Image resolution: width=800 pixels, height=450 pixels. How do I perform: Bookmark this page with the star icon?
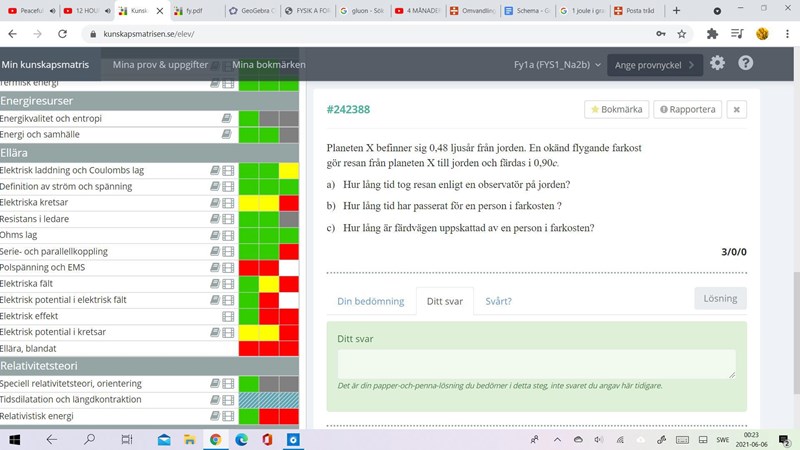tap(682, 33)
